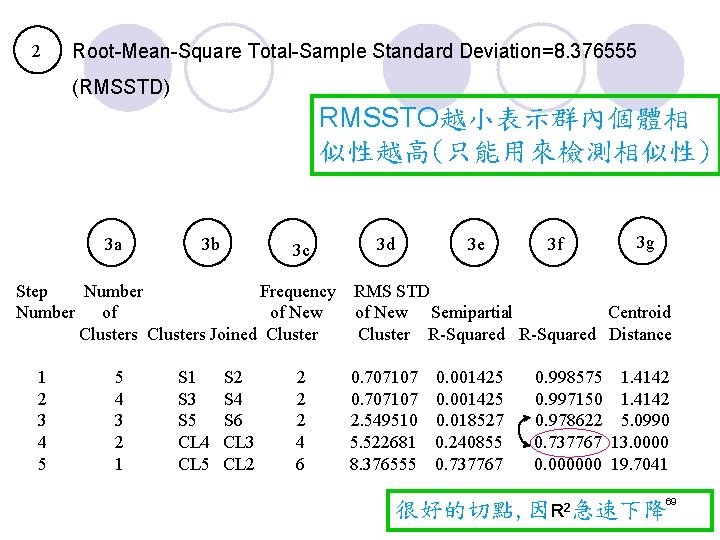This screenshot has width=720, height=540.
Task: Click the cluster name "S6"
Action: (233, 420)
